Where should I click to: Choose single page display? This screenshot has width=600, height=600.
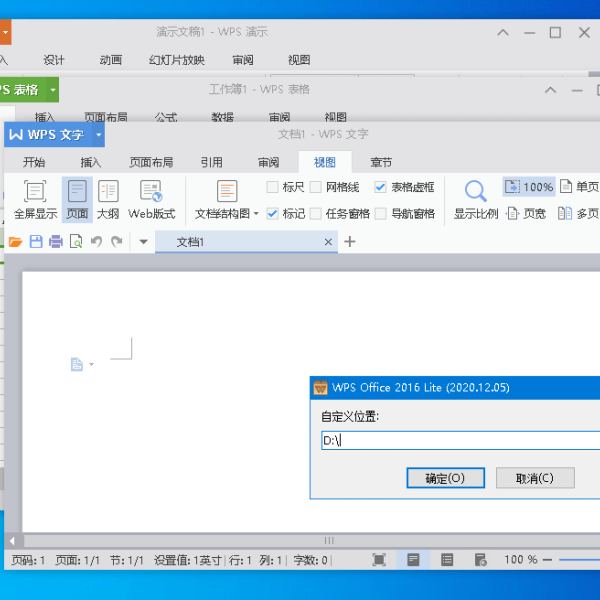click(579, 187)
